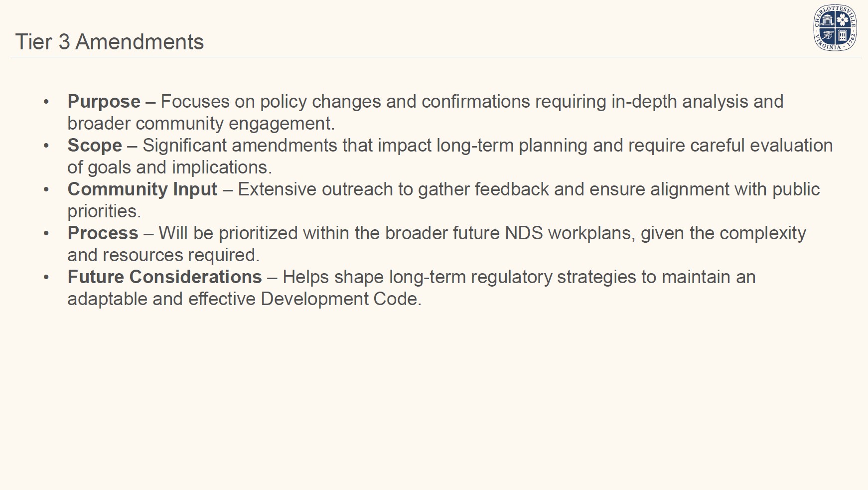Screen dimensions: 868x490
Task: Click the text "adaptable and effective Development Code."
Action: pyautogui.click(x=244, y=299)
